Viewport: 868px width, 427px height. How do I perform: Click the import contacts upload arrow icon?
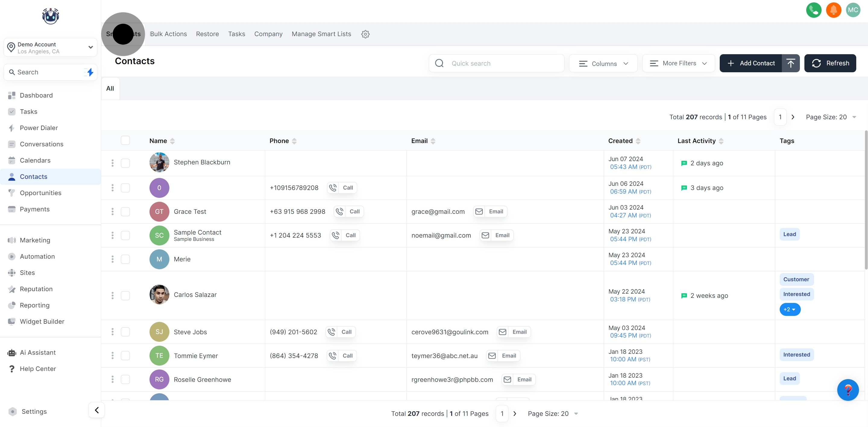[x=791, y=63]
